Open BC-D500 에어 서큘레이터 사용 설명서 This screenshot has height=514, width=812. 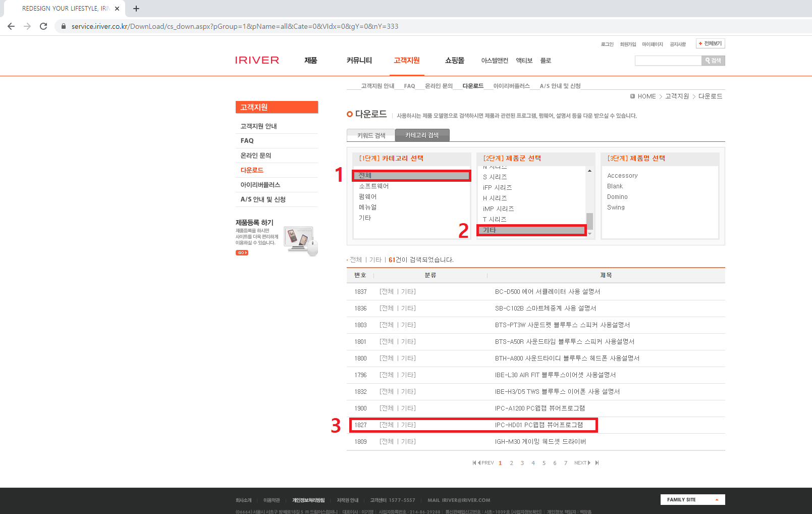[x=548, y=292]
